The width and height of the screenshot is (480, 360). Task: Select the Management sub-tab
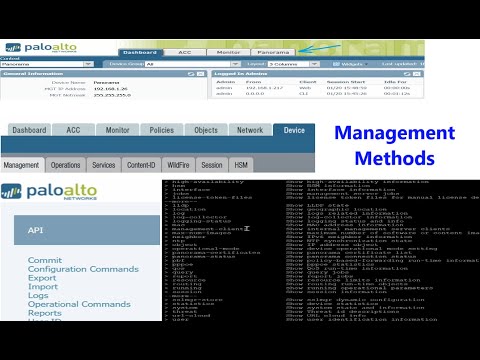coord(22,165)
